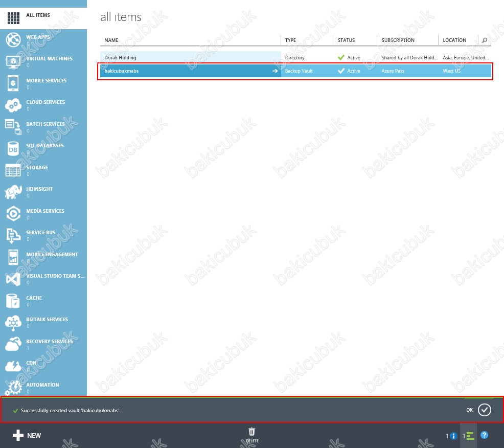The image size is (504, 448).
Task: Open the Web Apps menu label
Action: (x=38, y=37)
